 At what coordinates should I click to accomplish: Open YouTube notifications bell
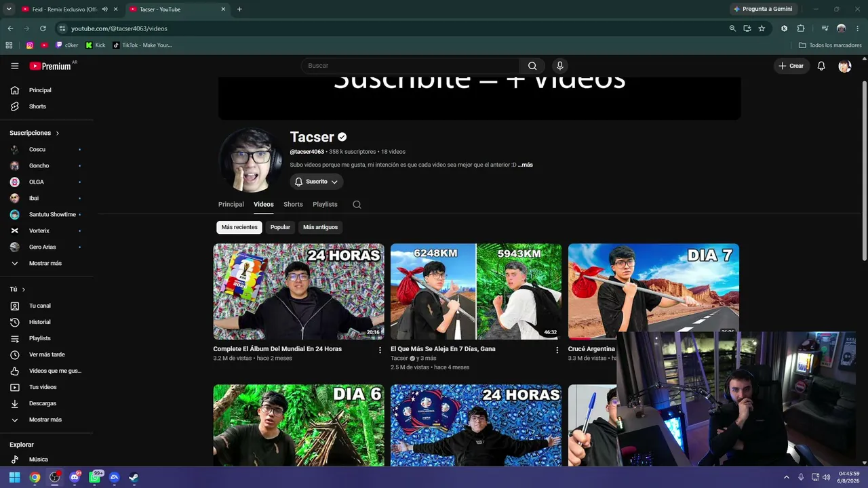point(821,66)
